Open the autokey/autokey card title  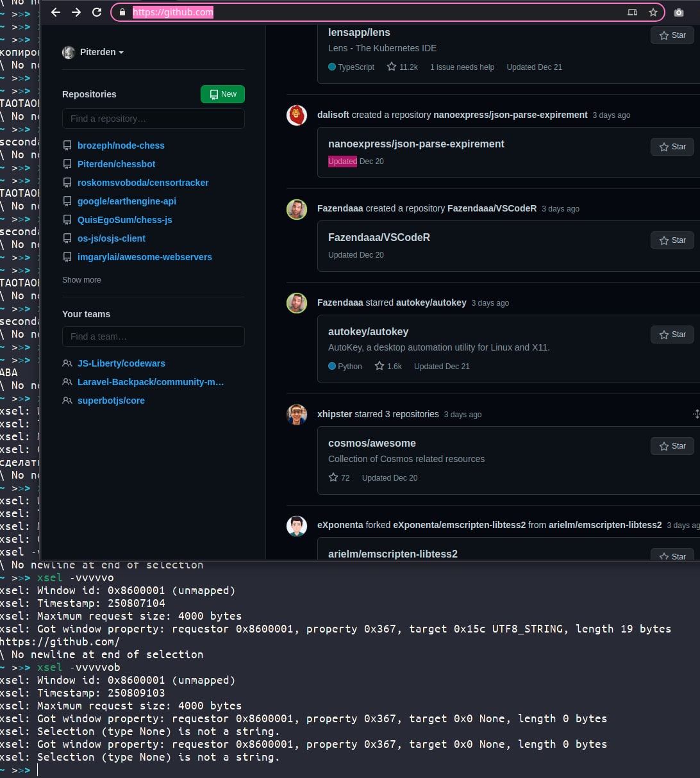point(368,332)
